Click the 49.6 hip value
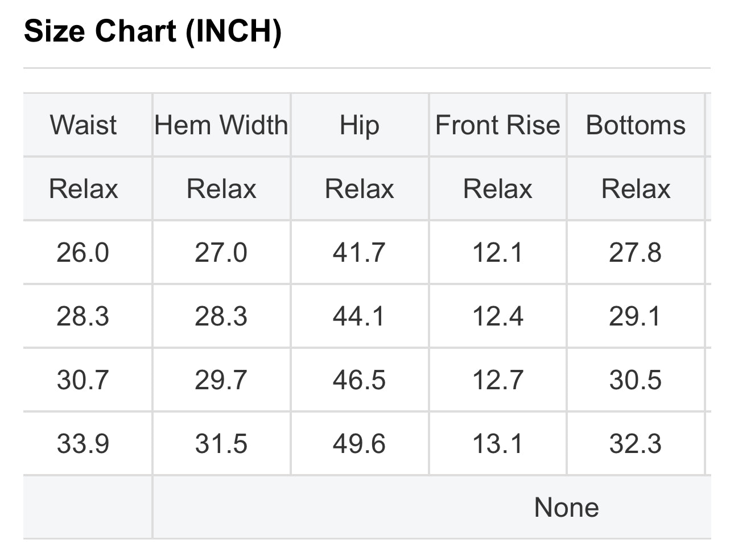This screenshot has width=734, height=560. (x=359, y=444)
